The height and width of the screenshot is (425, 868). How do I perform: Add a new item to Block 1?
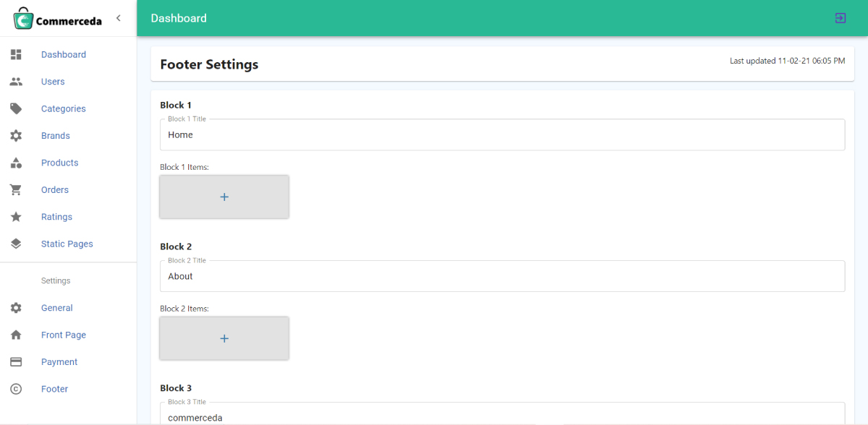point(224,197)
